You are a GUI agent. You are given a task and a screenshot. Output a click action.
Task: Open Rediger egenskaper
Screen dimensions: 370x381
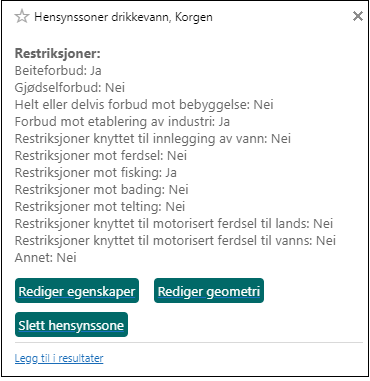point(77,291)
